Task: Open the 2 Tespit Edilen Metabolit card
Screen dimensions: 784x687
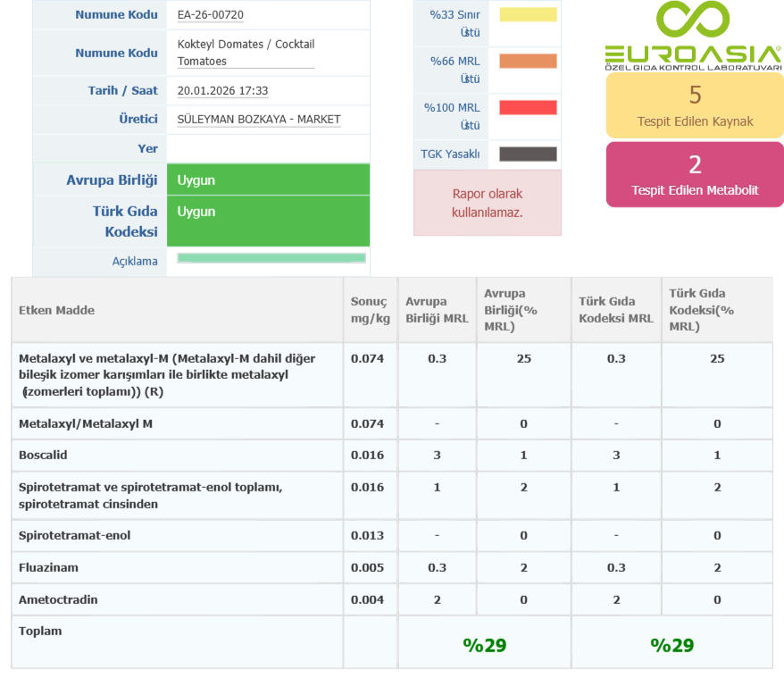Action: pos(695,174)
